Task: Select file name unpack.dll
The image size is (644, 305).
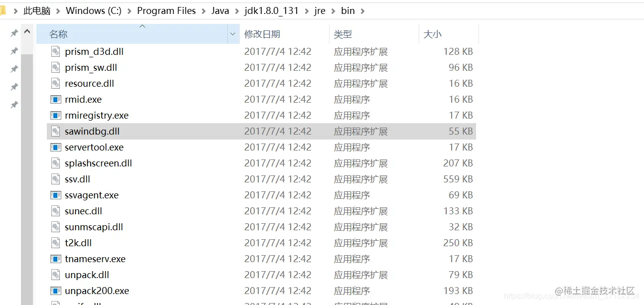Action: (x=87, y=275)
